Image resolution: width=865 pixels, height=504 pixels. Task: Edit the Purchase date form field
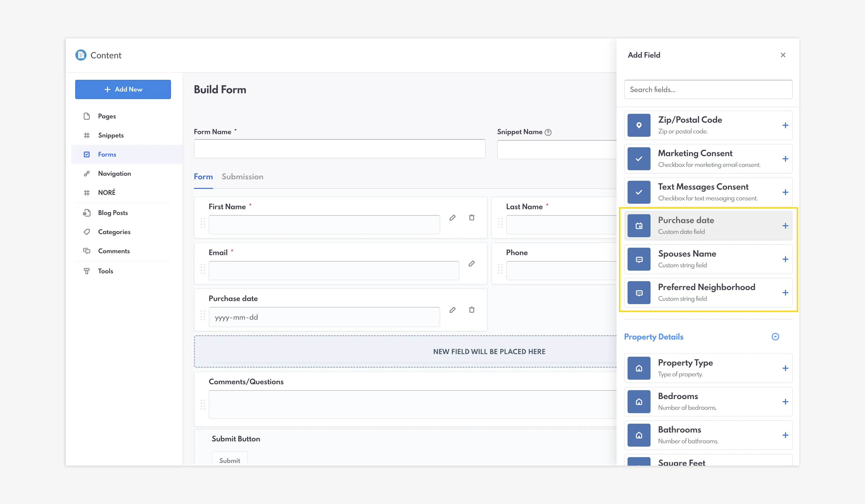(x=453, y=310)
